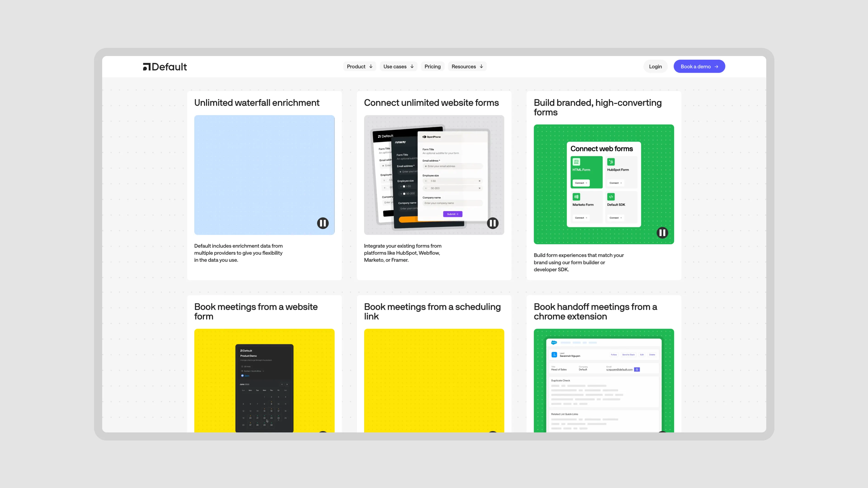Expand the Resources menu

point(467,67)
